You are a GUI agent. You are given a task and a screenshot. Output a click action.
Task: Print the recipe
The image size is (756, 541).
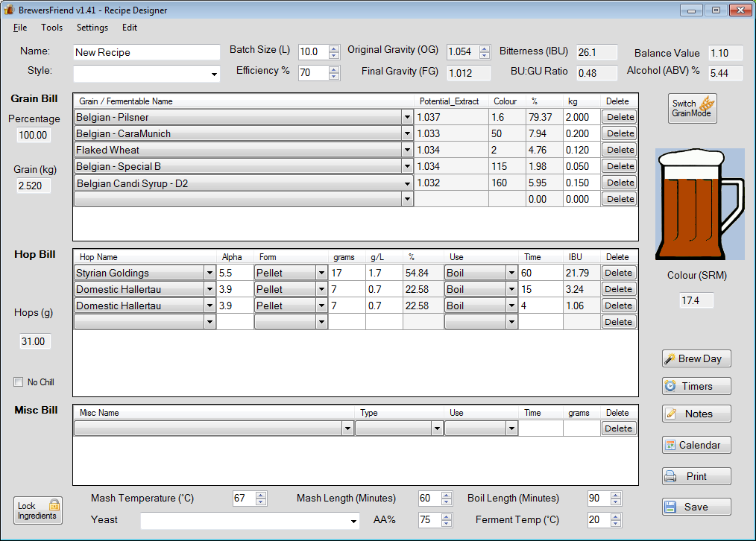(696, 476)
